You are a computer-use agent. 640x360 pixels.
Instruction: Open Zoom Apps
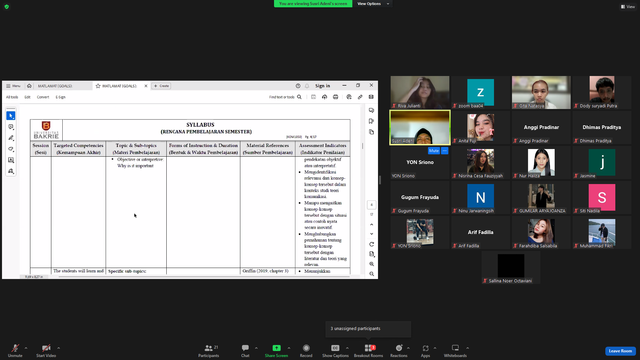point(425,350)
